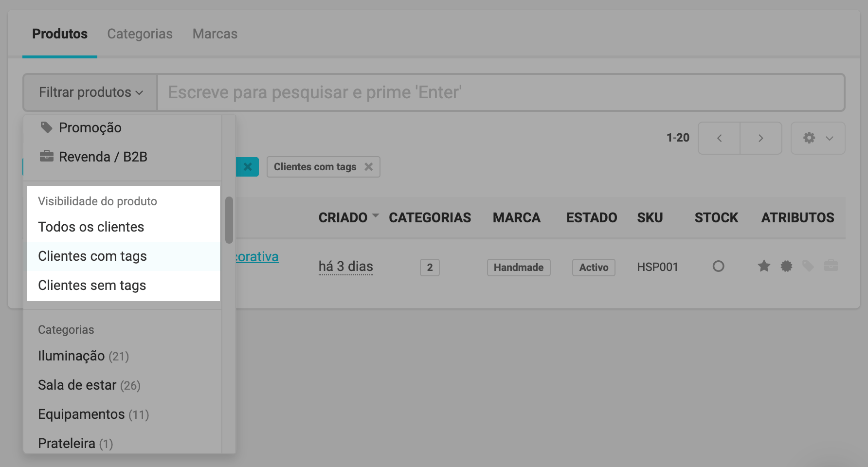Filter by Promoção in the dropdown

(90, 128)
